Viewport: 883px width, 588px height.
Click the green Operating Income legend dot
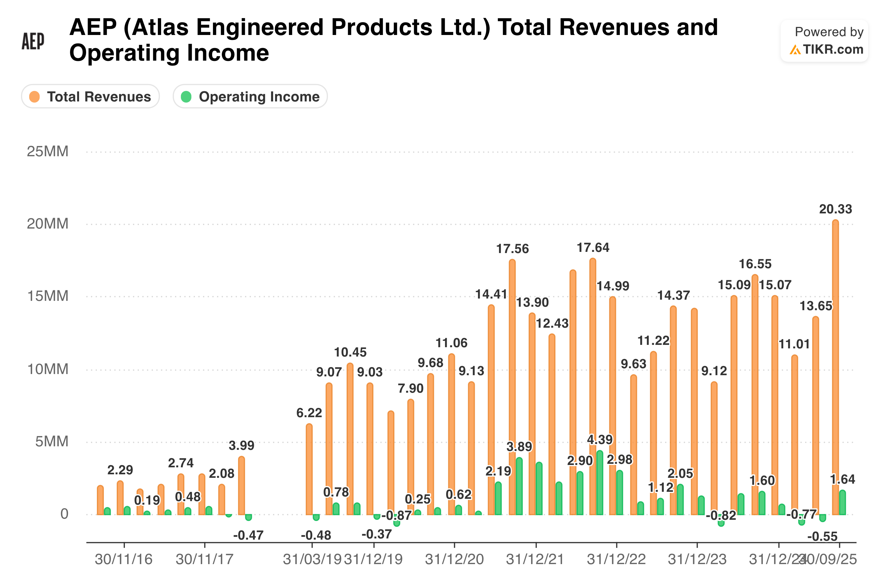(x=186, y=97)
